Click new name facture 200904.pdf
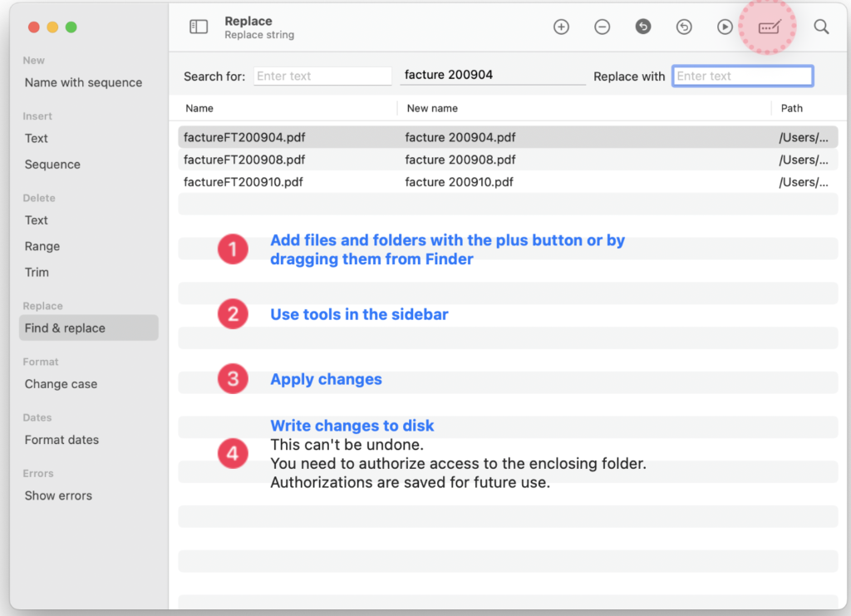 (460, 137)
